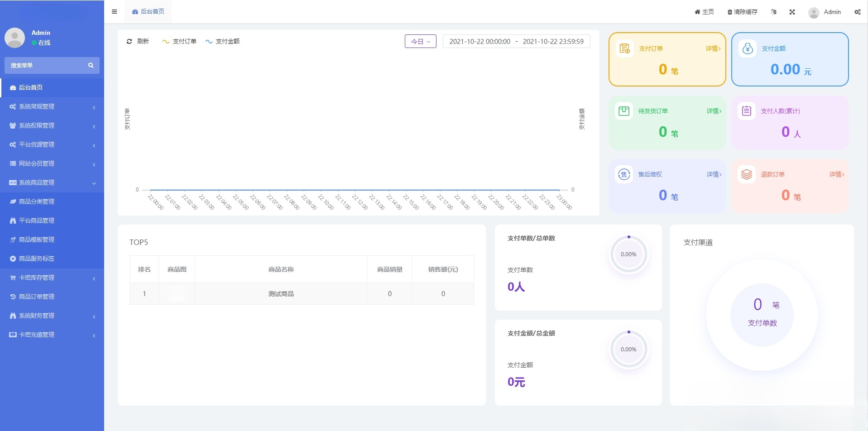The width and height of the screenshot is (868, 431).
Task: Click the search magnifier in the sidebar search box
Action: (91, 65)
